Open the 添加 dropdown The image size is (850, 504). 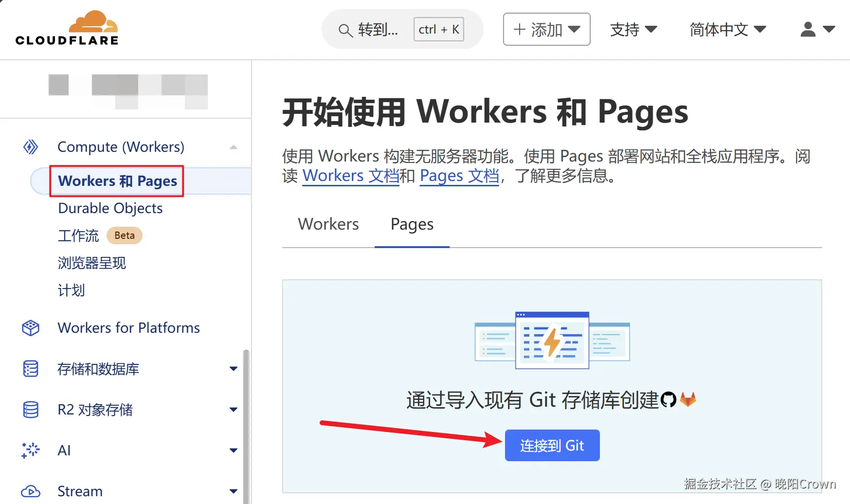(x=546, y=29)
